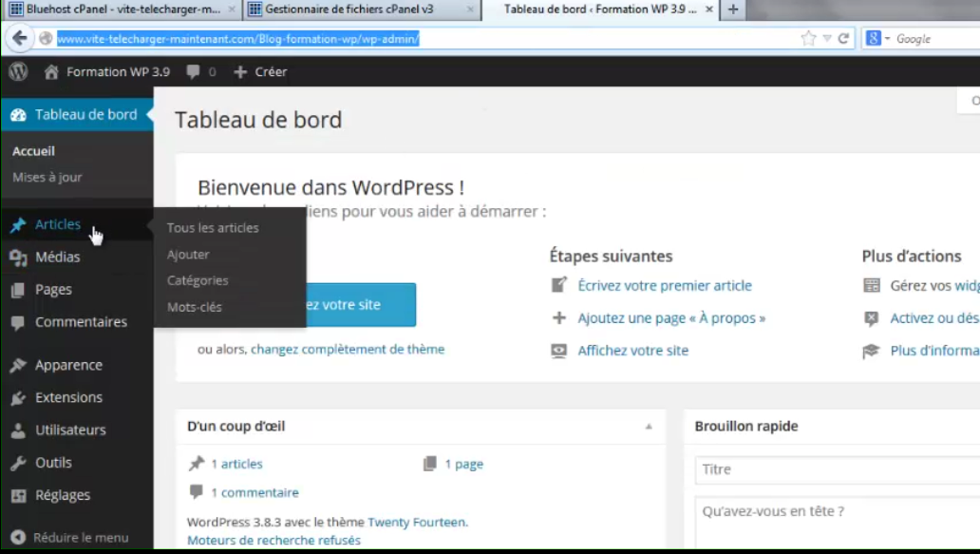Open the WordPress logo menu in admin bar

pos(18,72)
